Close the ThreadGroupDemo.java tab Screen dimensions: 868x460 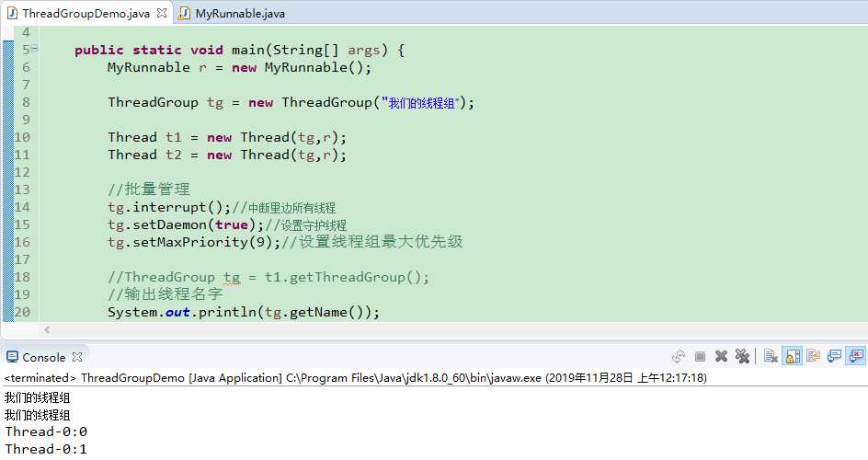coord(162,13)
